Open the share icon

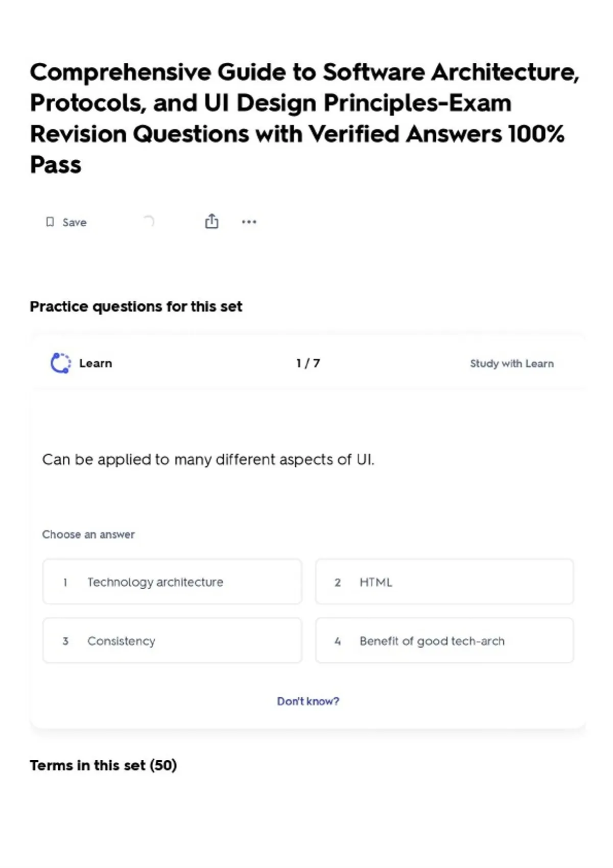[x=211, y=221]
